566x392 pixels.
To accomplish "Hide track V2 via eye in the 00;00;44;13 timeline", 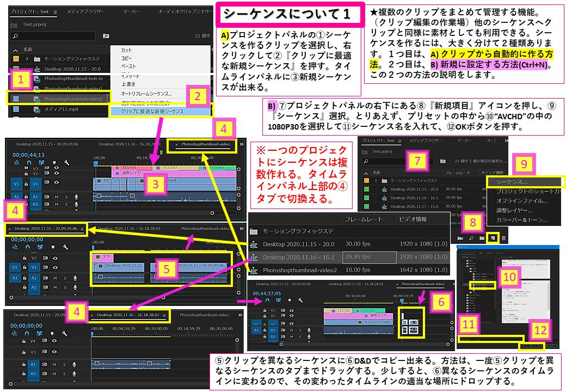I will [x=55, y=174].
